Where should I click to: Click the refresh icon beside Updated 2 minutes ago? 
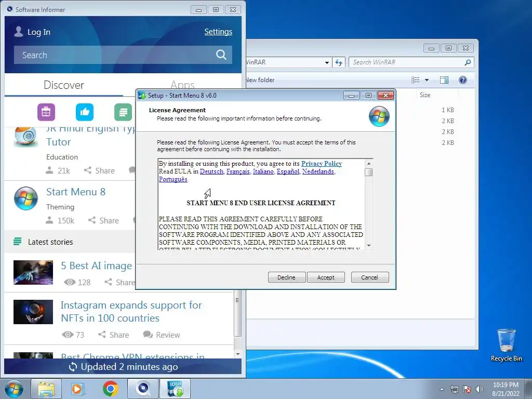pos(73,367)
